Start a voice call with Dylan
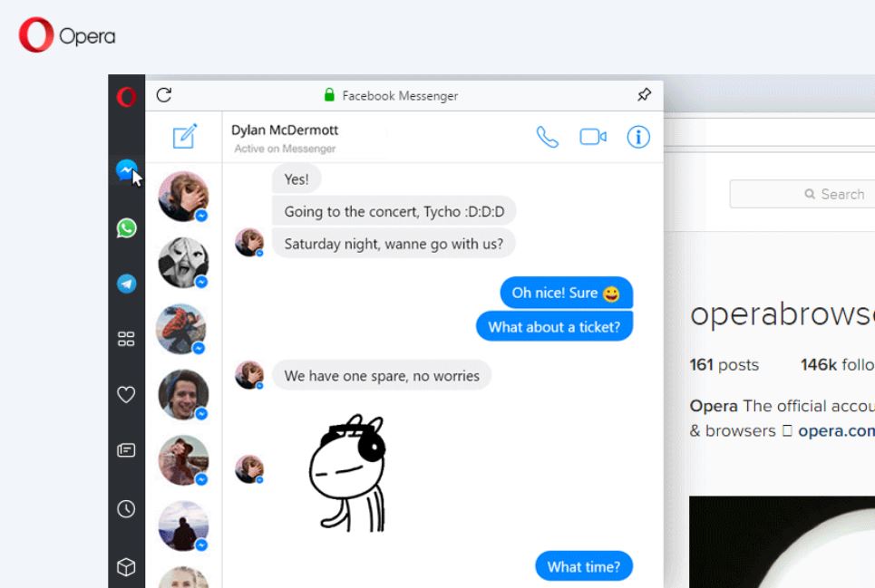Screen dimensions: 875x588 547,137
